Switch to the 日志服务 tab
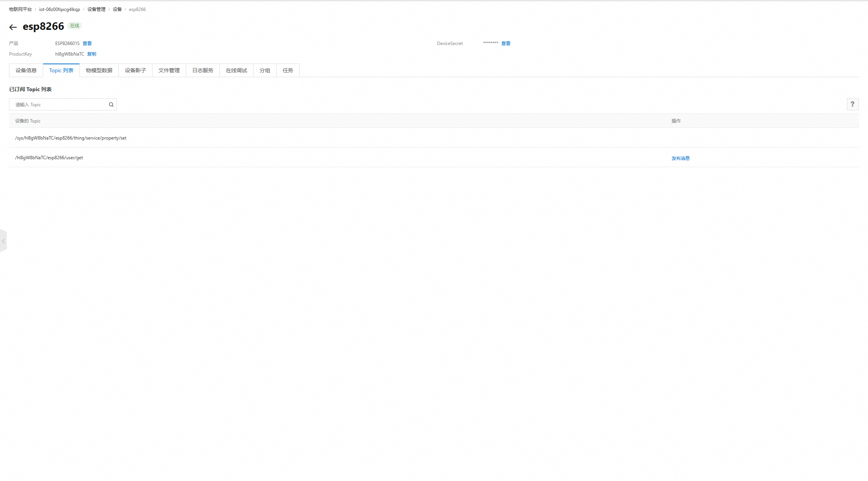This screenshot has height=481, width=868. 203,71
